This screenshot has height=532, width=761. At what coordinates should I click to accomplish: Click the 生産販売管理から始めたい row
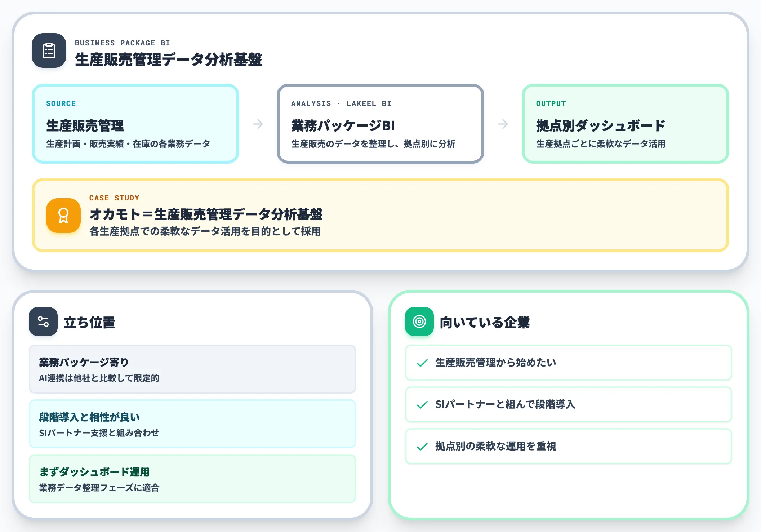[x=569, y=363]
